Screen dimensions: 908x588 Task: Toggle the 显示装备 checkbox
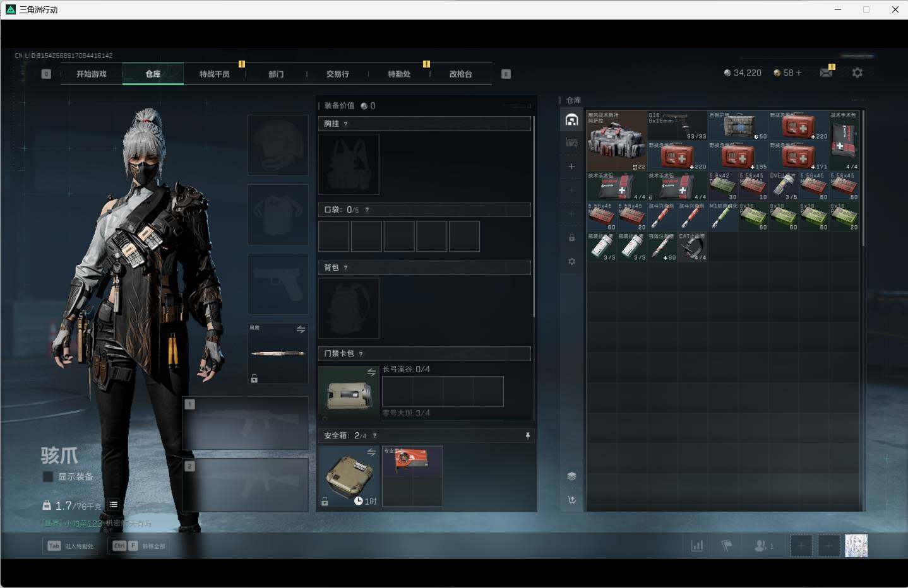click(x=47, y=476)
